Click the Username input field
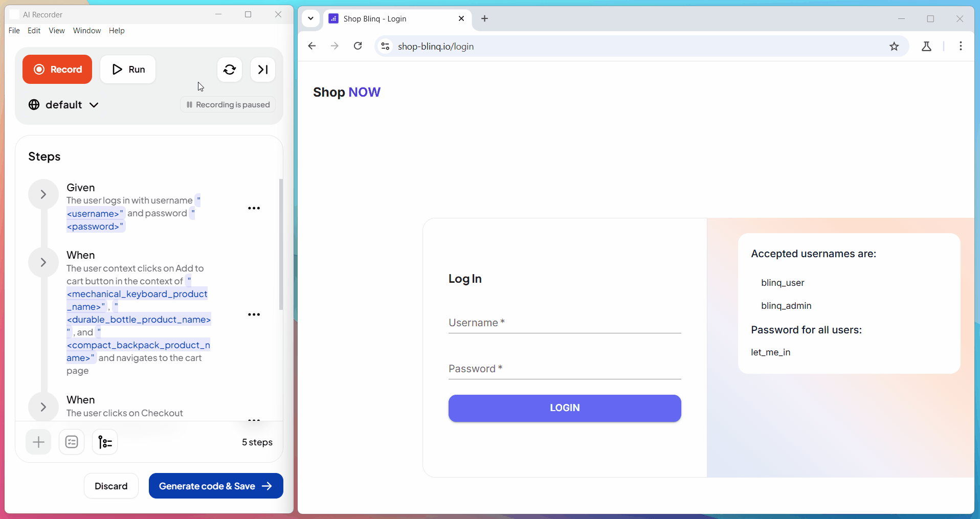980x519 pixels. (x=564, y=323)
